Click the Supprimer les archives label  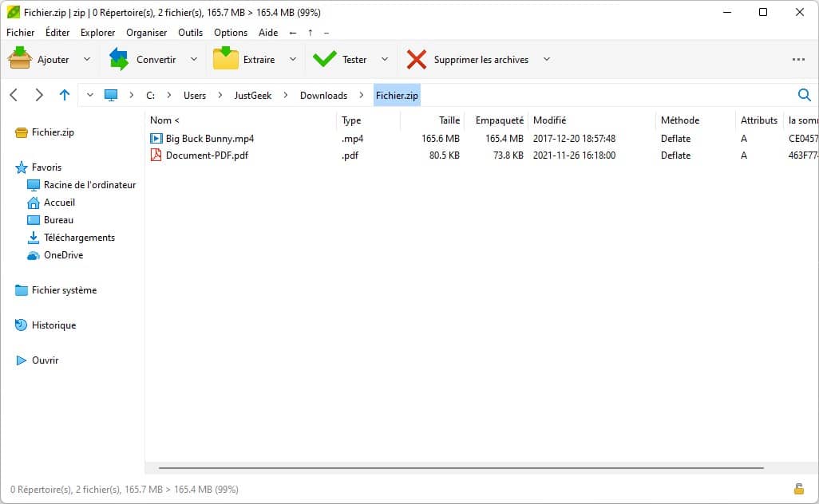pyautogui.click(x=481, y=60)
